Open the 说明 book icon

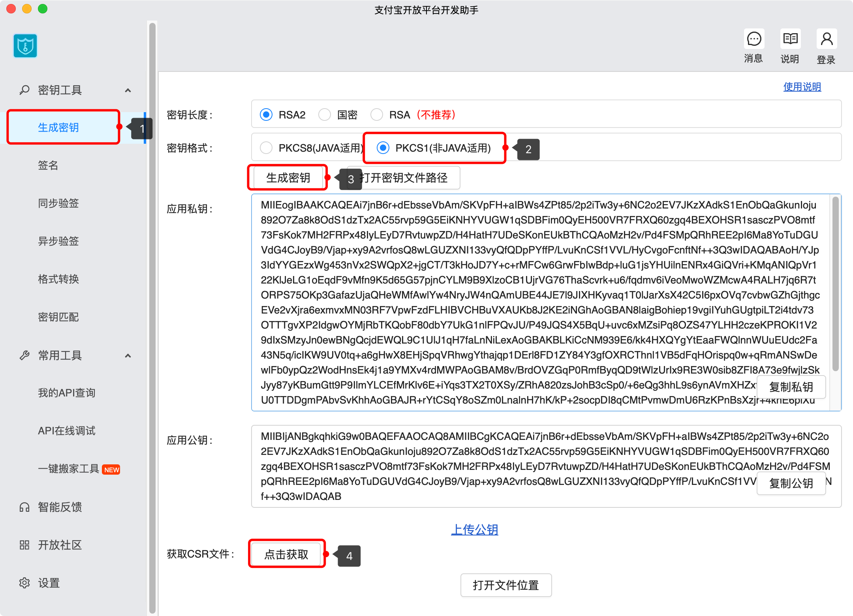click(x=790, y=39)
